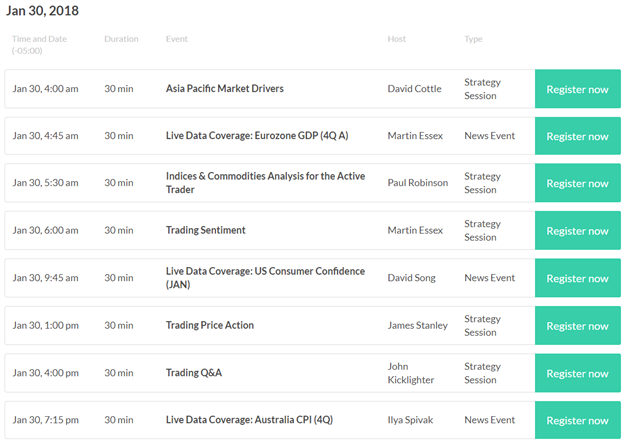This screenshot has width=624, height=443.
Task: Register for Asia Pacific Market Drivers session
Action: click(x=577, y=89)
